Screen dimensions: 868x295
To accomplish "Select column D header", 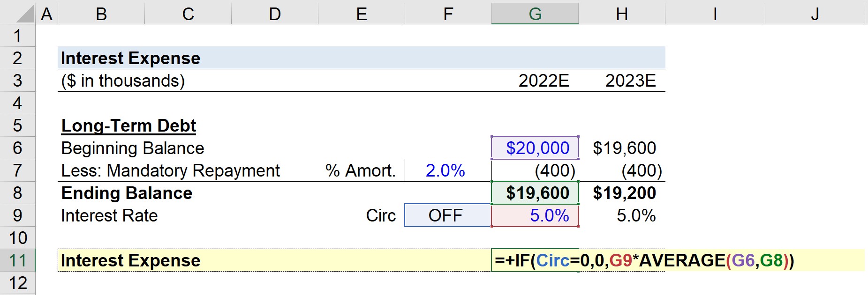I will (x=275, y=14).
